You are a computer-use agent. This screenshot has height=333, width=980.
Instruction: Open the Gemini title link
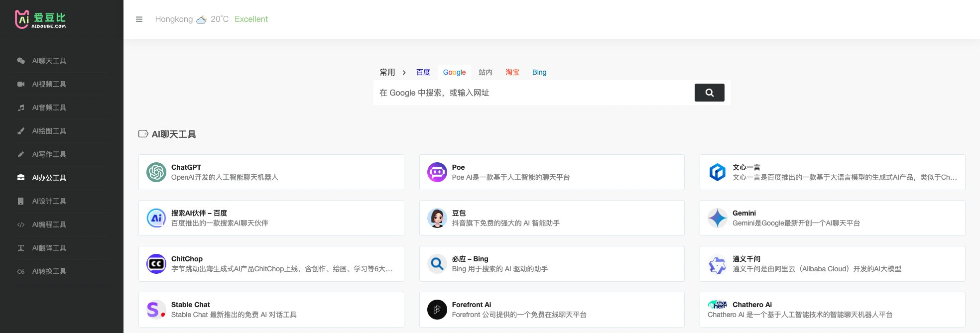point(744,213)
